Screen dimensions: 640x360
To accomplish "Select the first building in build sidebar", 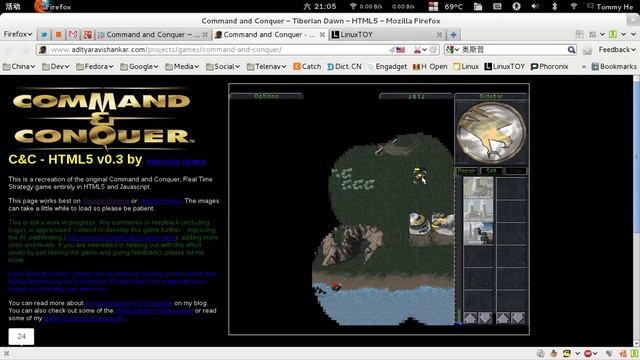I will (x=478, y=188).
